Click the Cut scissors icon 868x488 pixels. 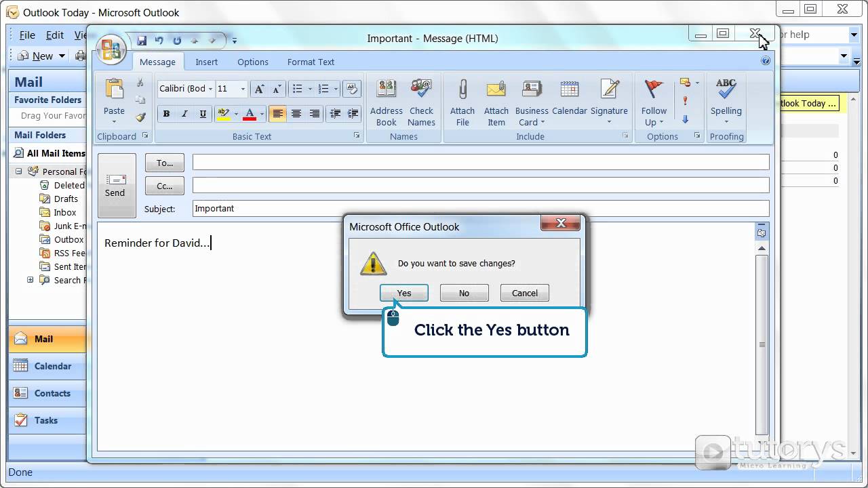pyautogui.click(x=140, y=83)
